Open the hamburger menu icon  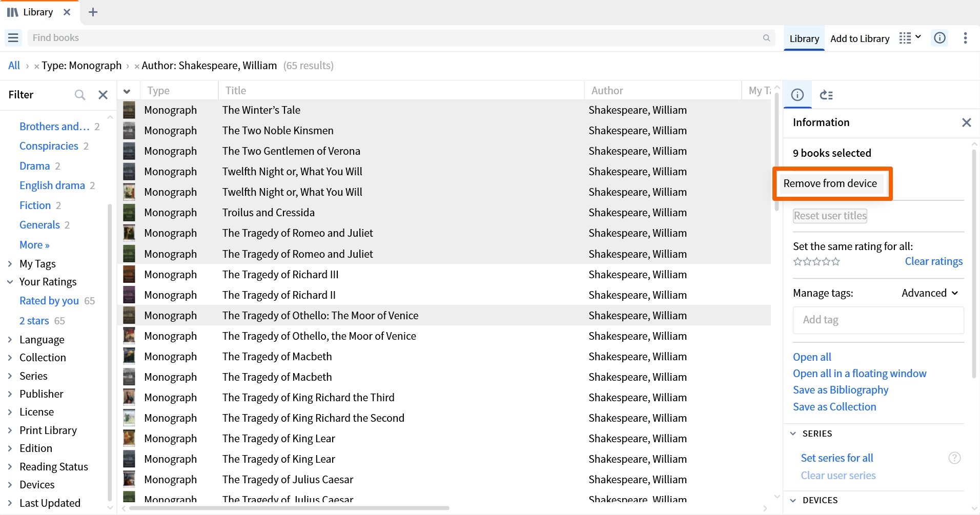[x=13, y=38]
